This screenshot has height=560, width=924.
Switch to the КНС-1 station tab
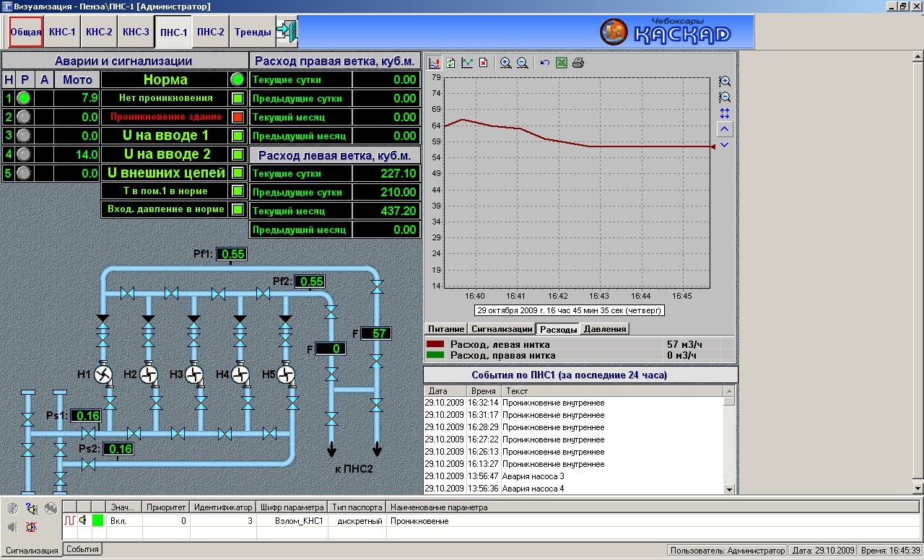click(x=62, y=32)
